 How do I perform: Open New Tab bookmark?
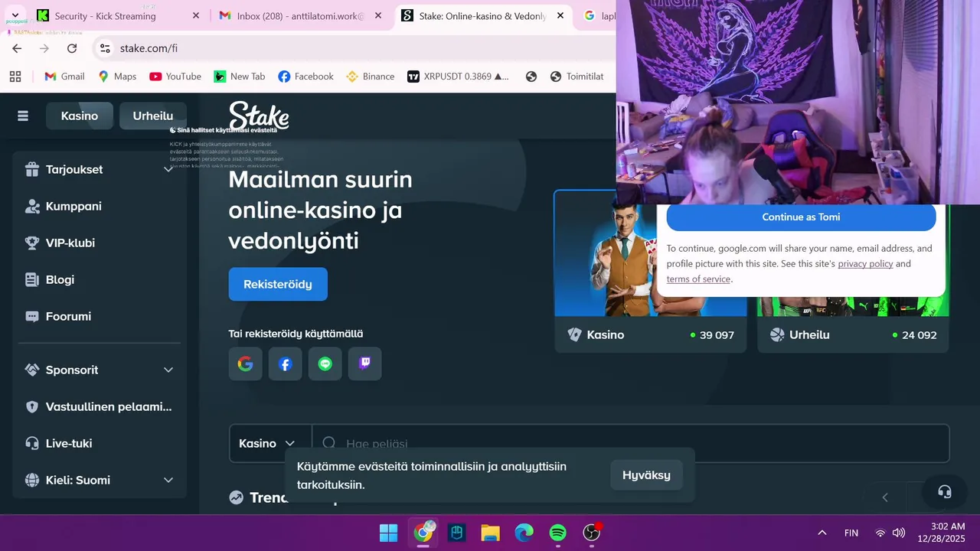pyautogui.click(x=240, y=77)
